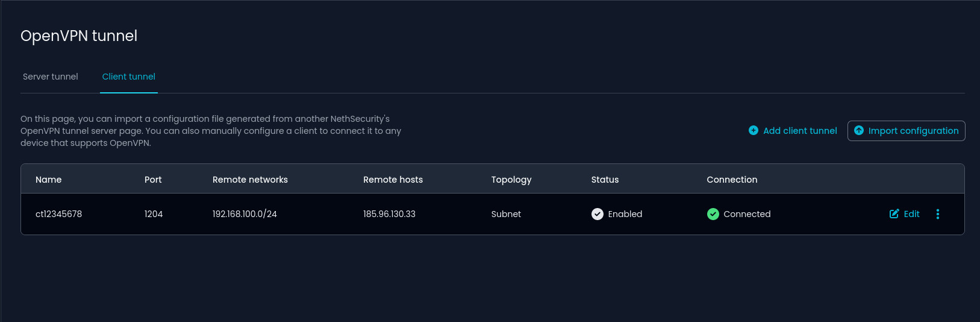Click Add client tunnel link text
Image resolution: width=980 pixels, height=322 pixels.
pyautogui.click(x=800, y=131)
